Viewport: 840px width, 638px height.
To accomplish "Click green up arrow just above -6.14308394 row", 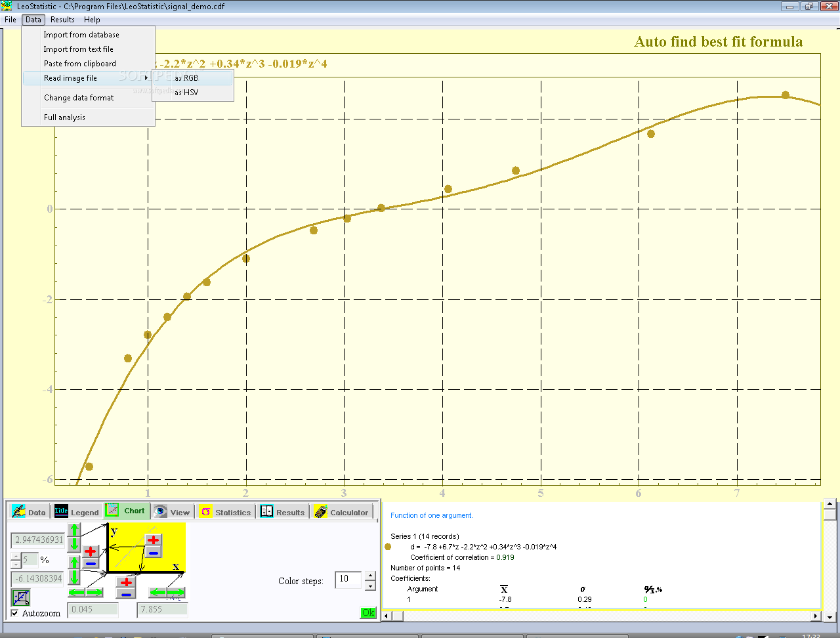I will [x=74, y=562].
